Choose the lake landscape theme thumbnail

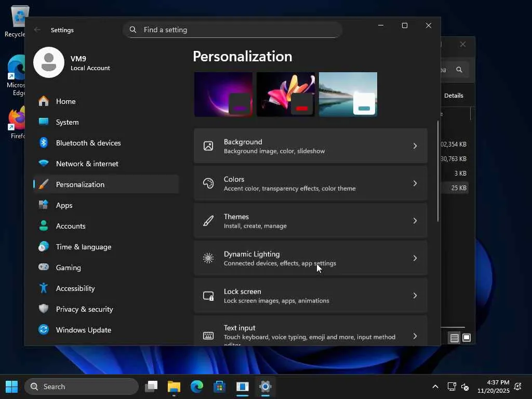tap(348, 94)
